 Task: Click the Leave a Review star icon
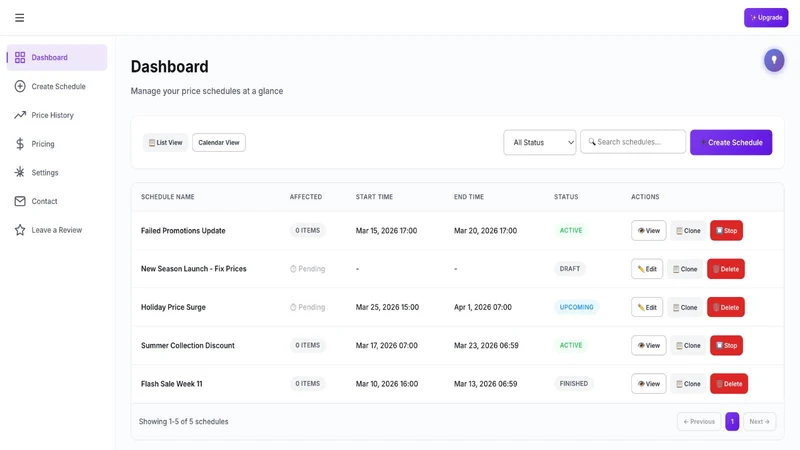[x=20, y=230]
